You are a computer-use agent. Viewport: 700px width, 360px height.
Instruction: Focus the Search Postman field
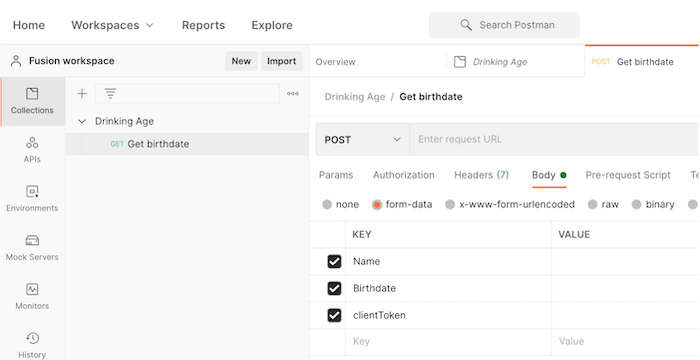pyautogui.click(x=504, y=25)
